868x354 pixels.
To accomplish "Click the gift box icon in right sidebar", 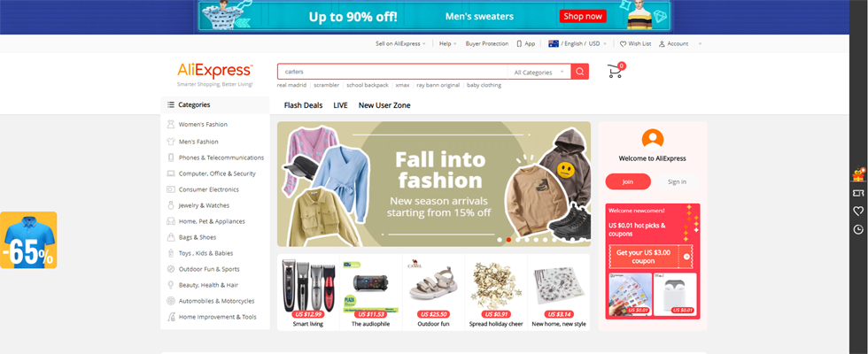I will click(858, 174).
